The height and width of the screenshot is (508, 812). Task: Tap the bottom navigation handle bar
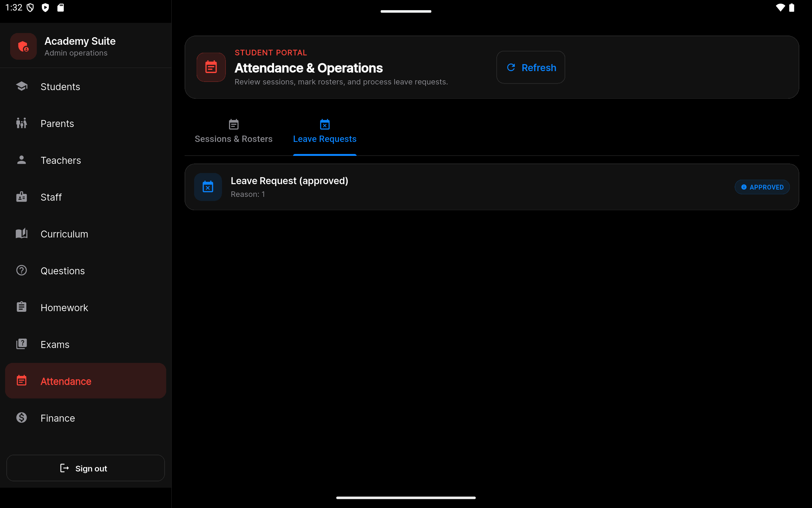point(406,498)
